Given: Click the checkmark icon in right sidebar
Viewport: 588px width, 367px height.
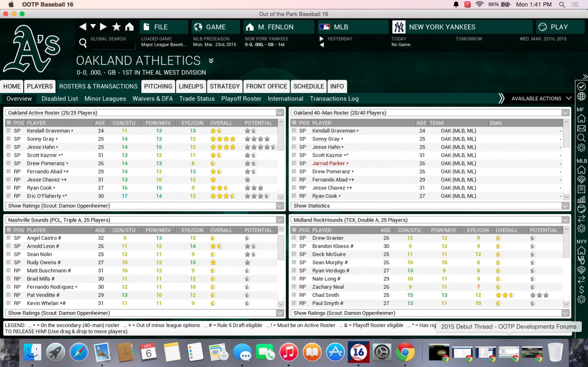Looking at the screenshot, I should (581, 87).
